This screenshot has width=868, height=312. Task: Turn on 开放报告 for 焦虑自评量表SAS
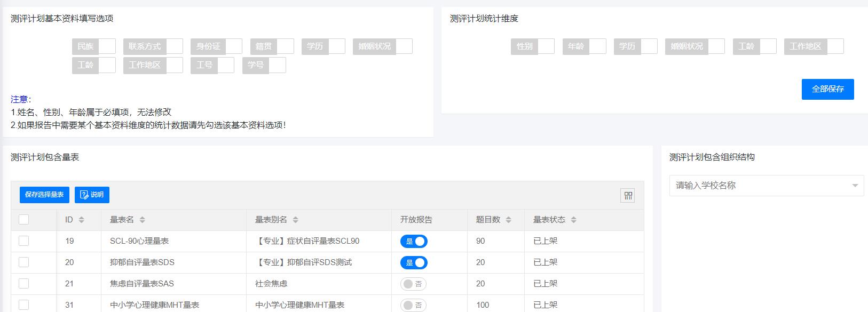click(x=413, y=284)
